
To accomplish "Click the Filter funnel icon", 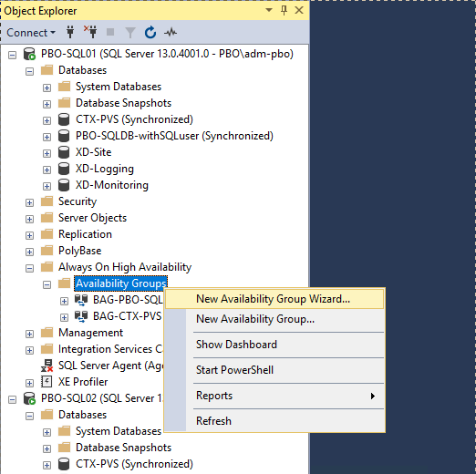I will pyautogui.click(x=130, y=33).
